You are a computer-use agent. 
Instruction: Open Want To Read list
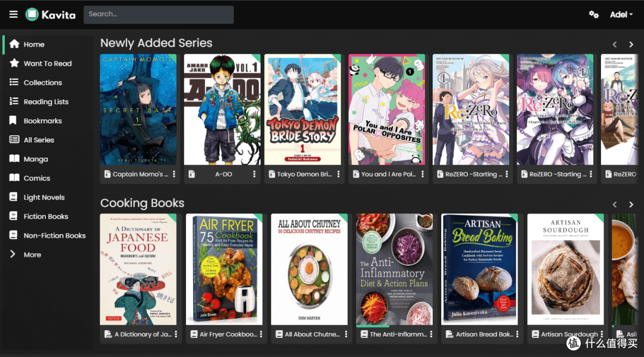(48, 63)
